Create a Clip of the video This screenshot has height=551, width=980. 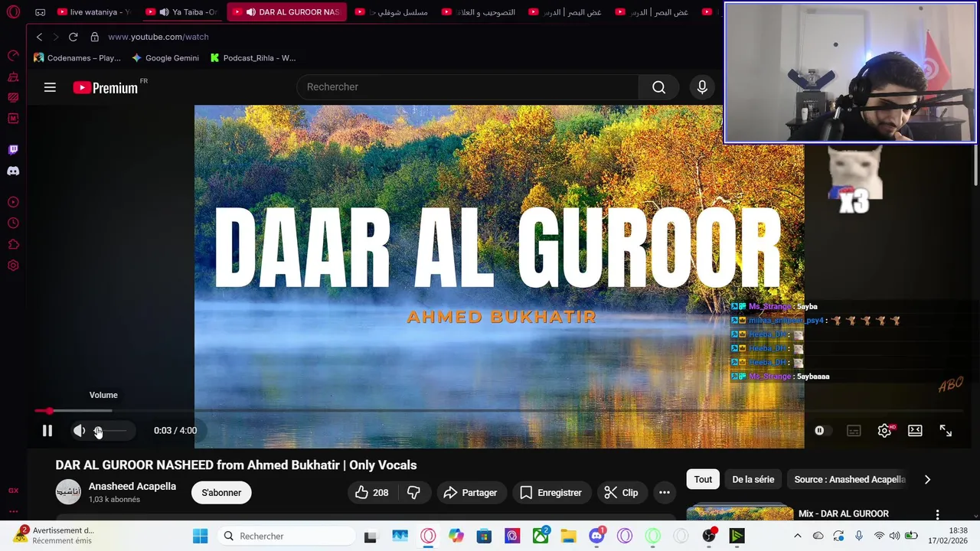tap(621, 493)
